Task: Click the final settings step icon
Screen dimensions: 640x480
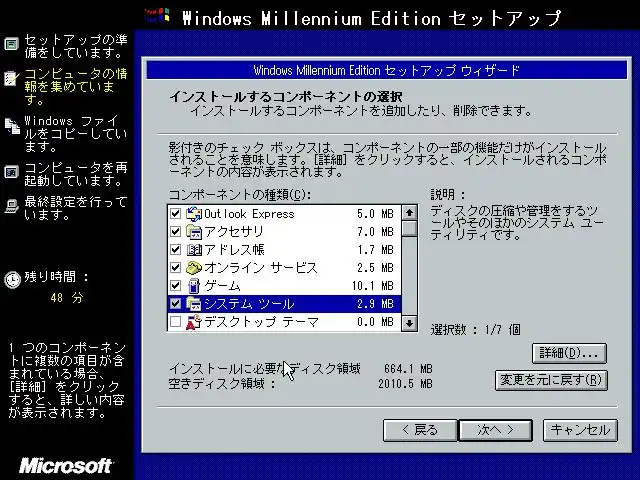Action: pyautogui.click(x=11, y=206)
